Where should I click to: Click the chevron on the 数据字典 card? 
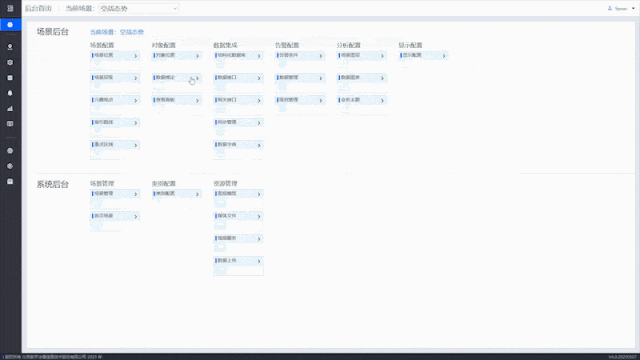(x=259, y=145)
